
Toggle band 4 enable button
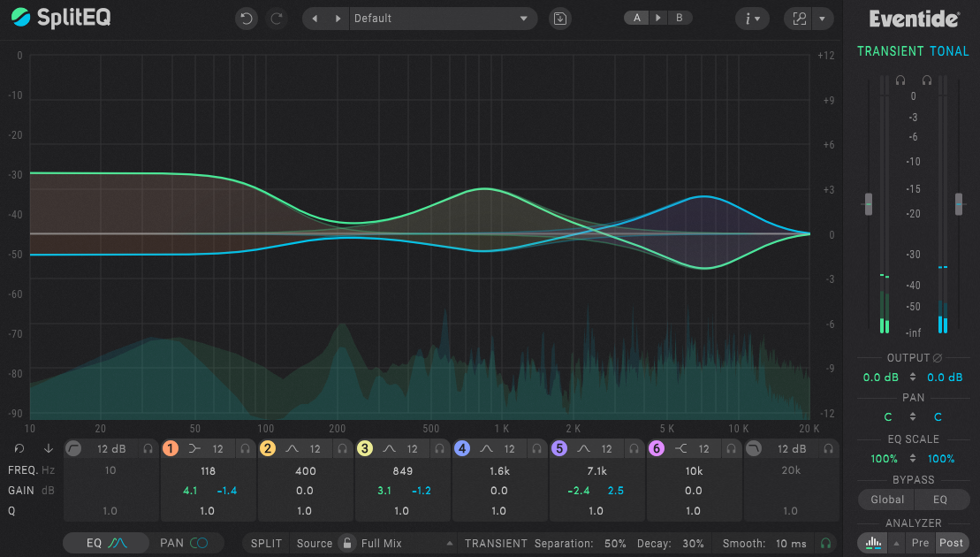click(x=462, y=449)
